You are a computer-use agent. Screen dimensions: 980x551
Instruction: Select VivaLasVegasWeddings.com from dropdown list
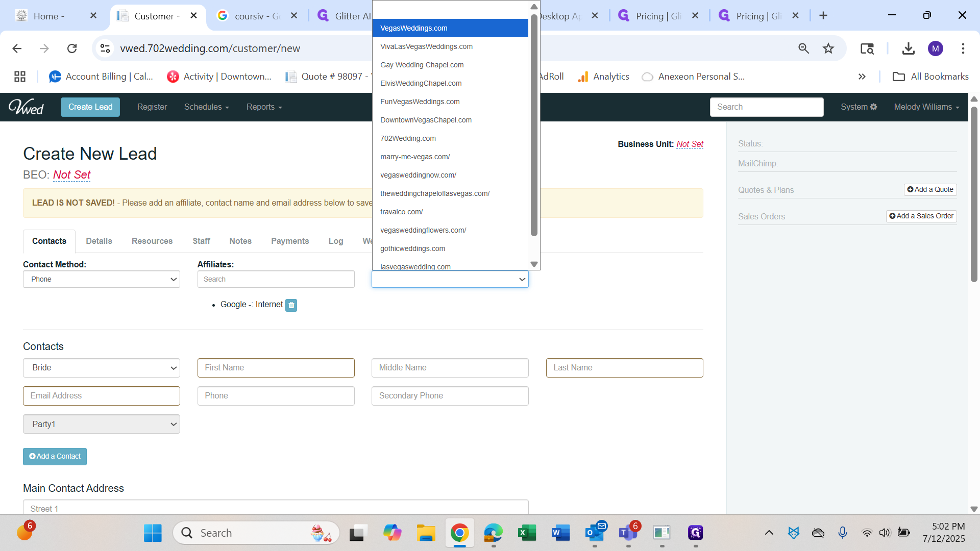pyautogui.click(x=426, y=46)
